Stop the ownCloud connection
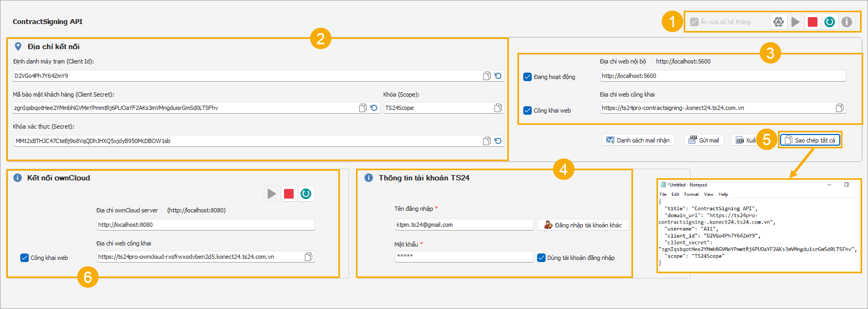The image size is (868, 309). (x=289, y=194)
